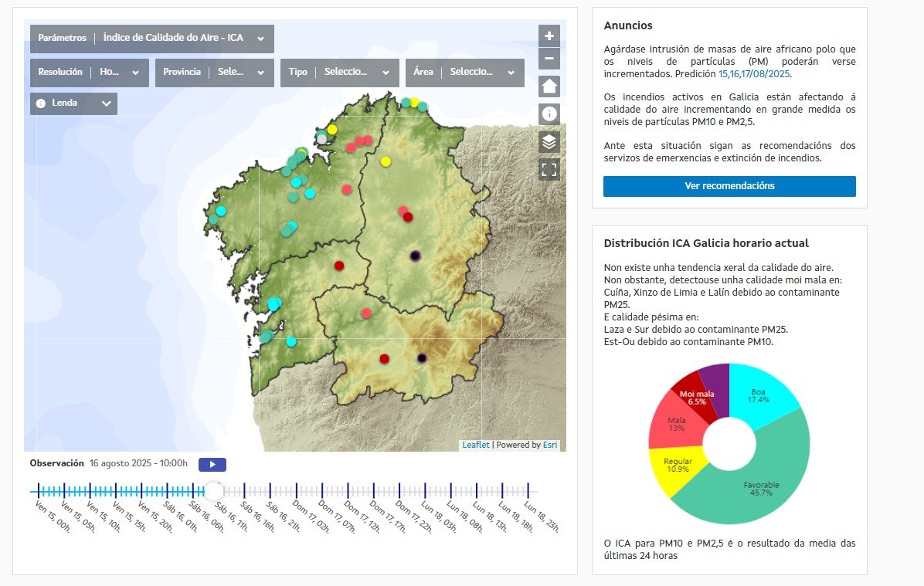The width and height of the screenshot is (924, 586).
Task: Zoom in on the map
Action: click(x=549, y=36)
